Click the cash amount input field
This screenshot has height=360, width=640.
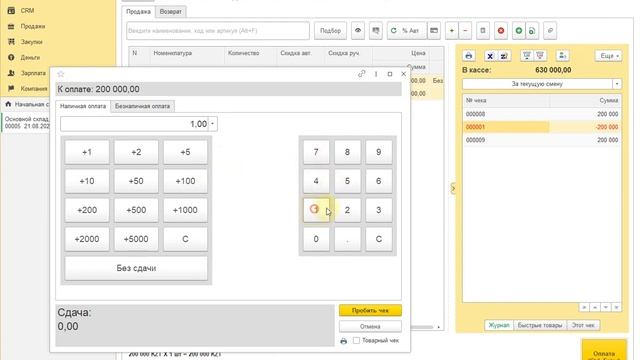134,124
